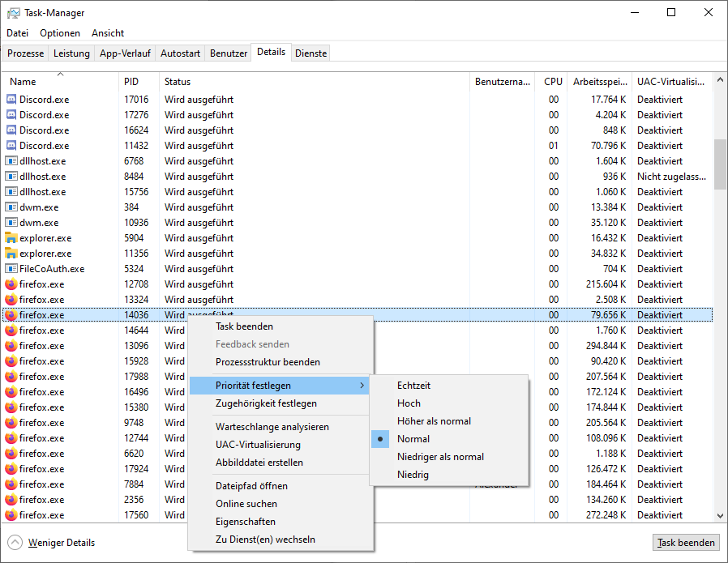Image resolution: width=728 pixels, height=563 pixels.
Task: Set priority to Hoch
Action: point(449,403)
